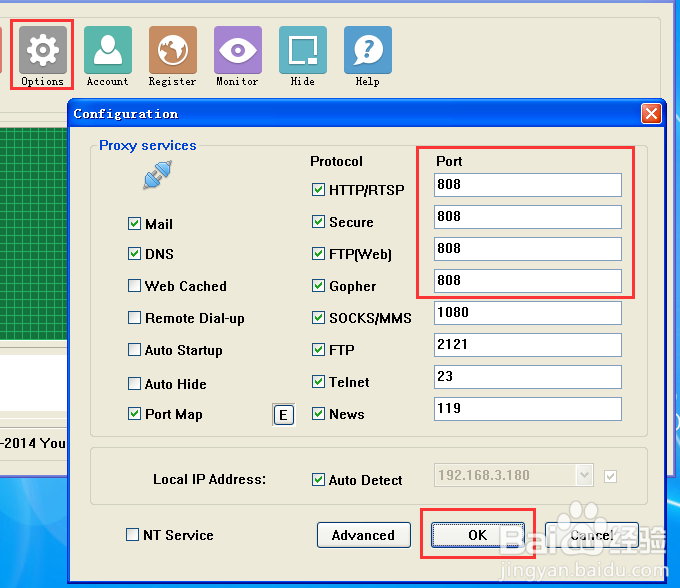Click the Cancel button

[x=592, y=535]
